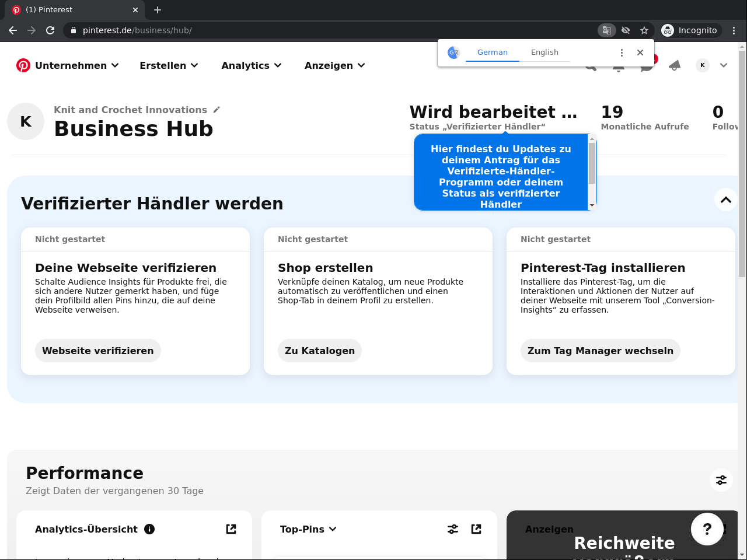This screenshot has width=747, height=560.
Task: Click the Performance heading
Action: 85,473
